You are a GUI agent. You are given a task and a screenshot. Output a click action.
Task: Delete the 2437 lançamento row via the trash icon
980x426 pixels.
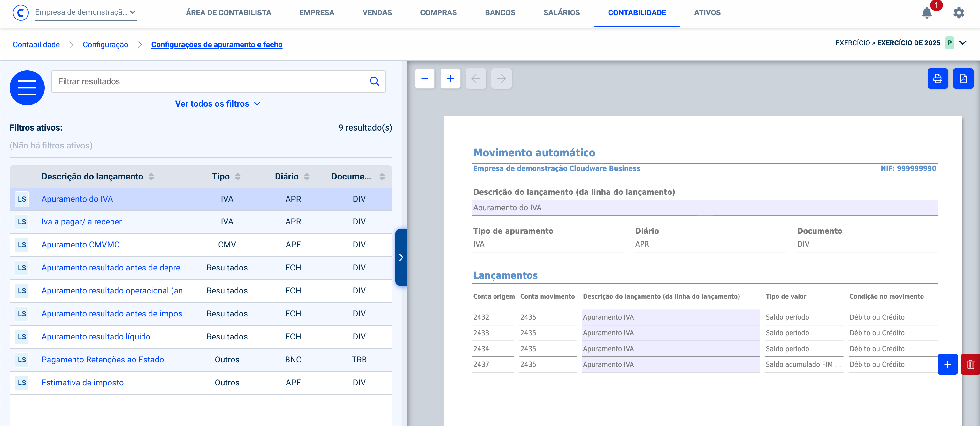(970, 364)
